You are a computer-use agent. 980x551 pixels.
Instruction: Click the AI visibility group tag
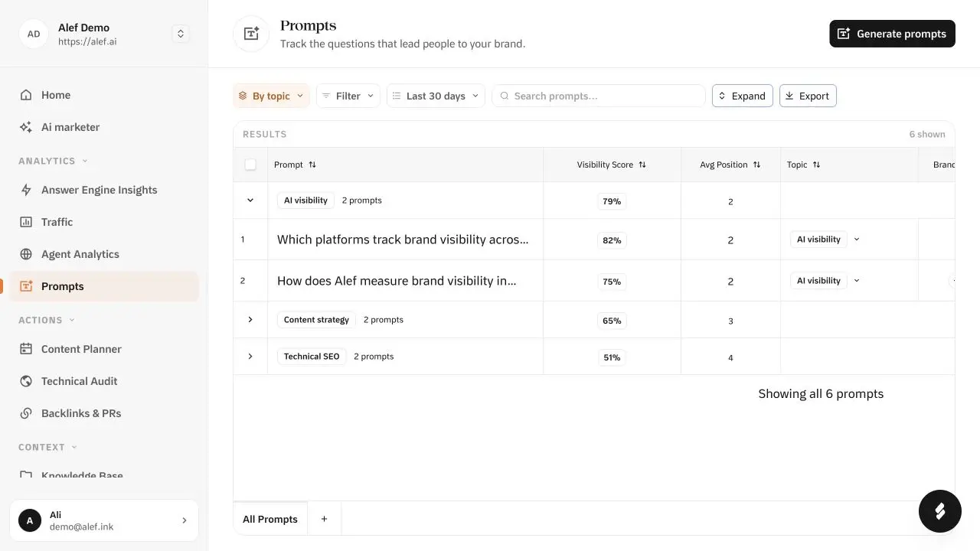tap(305, 201)
